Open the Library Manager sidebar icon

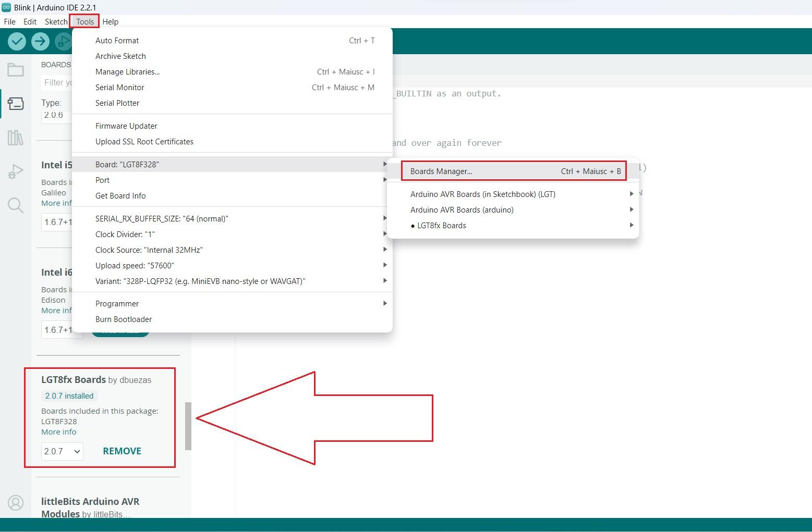pyautogui.click(x=16, y=138)
